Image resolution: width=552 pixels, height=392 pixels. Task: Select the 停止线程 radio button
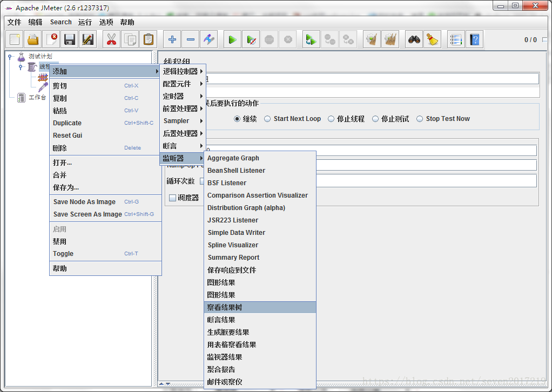[331, 119]
